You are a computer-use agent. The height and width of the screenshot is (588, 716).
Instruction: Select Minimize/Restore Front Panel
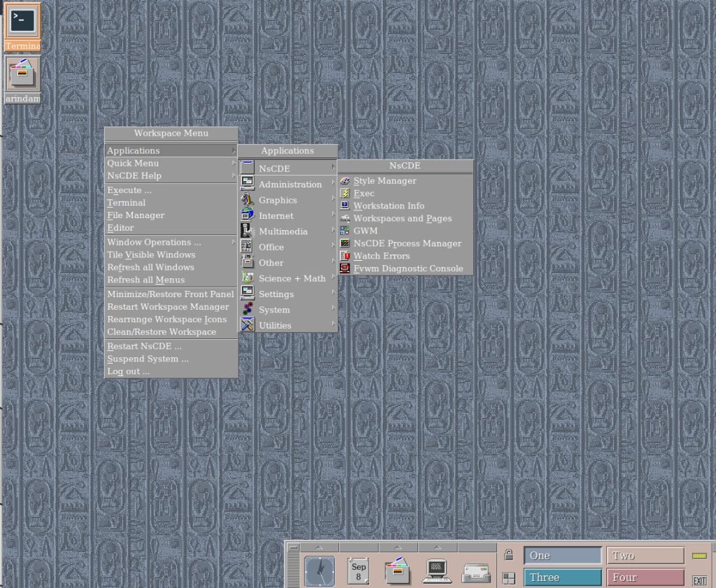[171, 294]
